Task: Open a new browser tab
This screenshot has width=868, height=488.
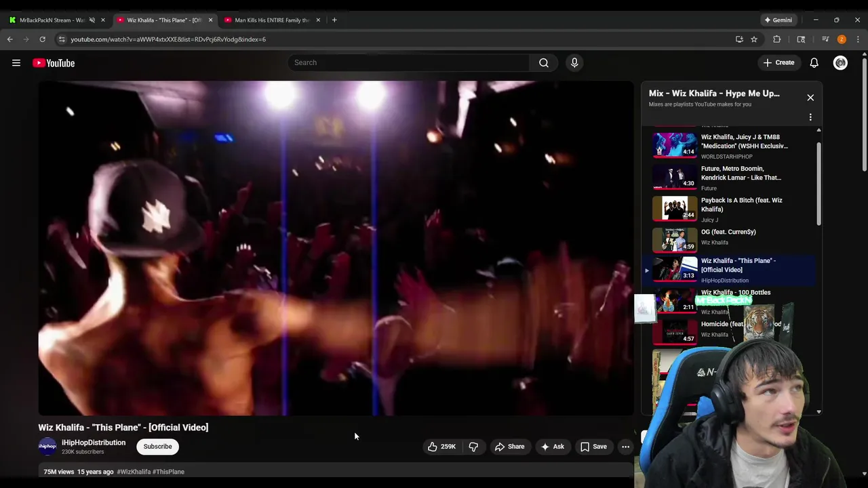Action: click(x=334, y=20)
